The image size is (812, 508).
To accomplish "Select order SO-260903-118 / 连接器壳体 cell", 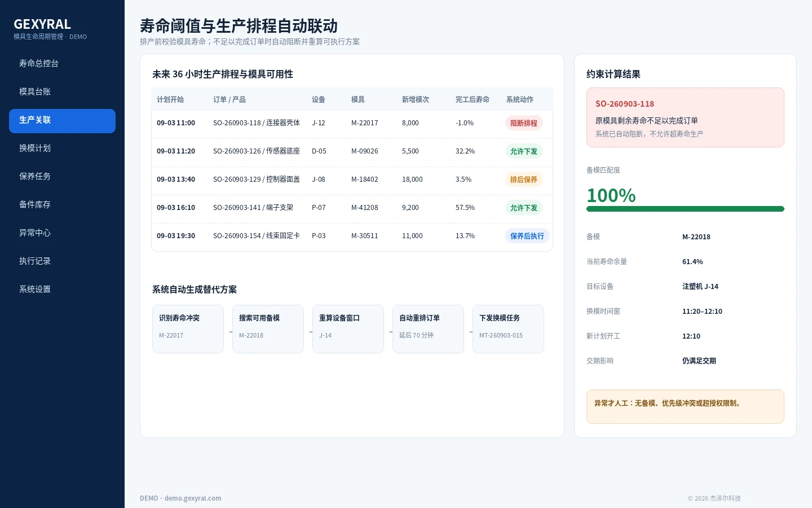I will (x=257, y=123).
